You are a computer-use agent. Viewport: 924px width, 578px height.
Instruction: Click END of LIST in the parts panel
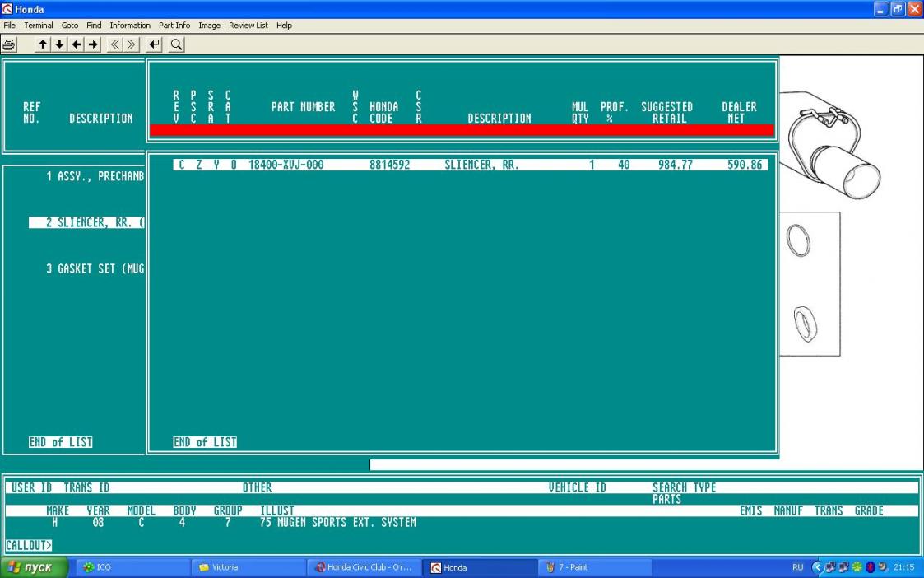coord(205,442)
